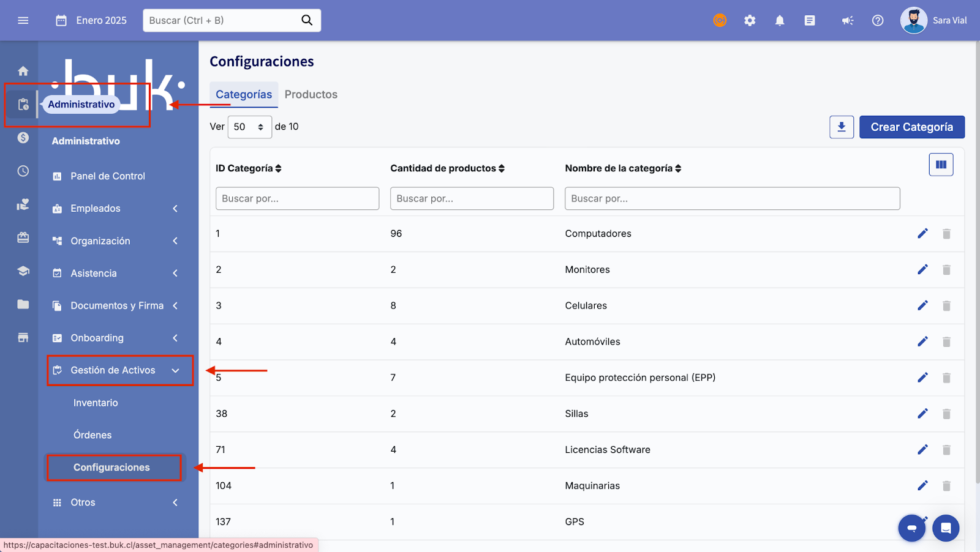Open the megaphone announcements icon
The height and width of the screenshot is (552, 980).
pyautogui.click(x=848, y=20)
